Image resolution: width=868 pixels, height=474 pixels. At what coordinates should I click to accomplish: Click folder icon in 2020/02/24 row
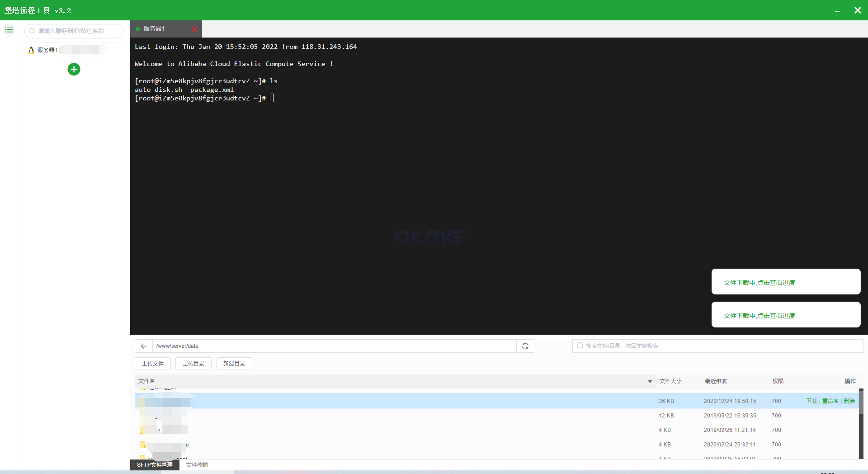(x=142, y=445)
